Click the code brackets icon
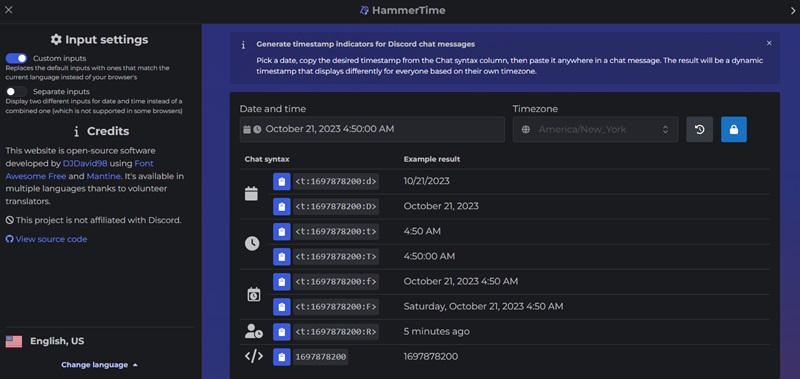The image size is (800, 379). pos(254,356)
